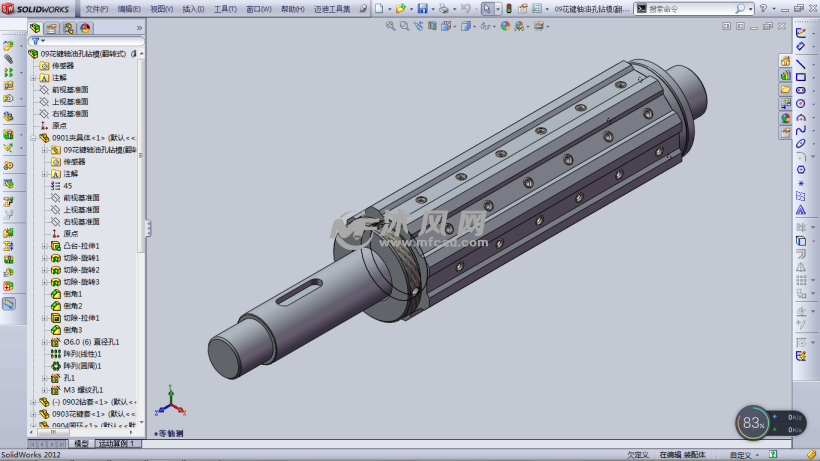This screenshot has width=820, height=461.
Task: Click the Line sketch tool in right toolbar
Action: click(x=800, y=64)
